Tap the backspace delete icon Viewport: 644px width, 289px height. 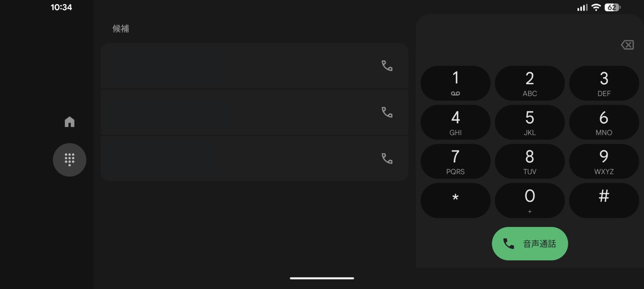(x=627, y=45)
